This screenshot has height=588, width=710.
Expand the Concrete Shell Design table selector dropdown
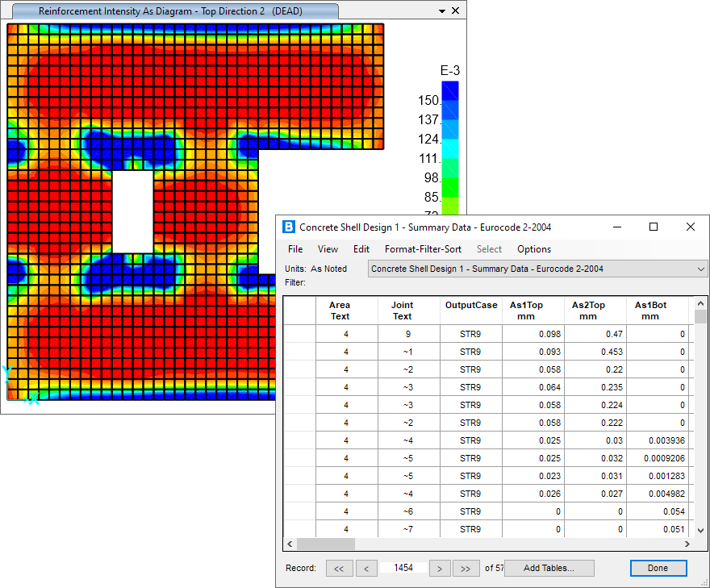(700, 269)
